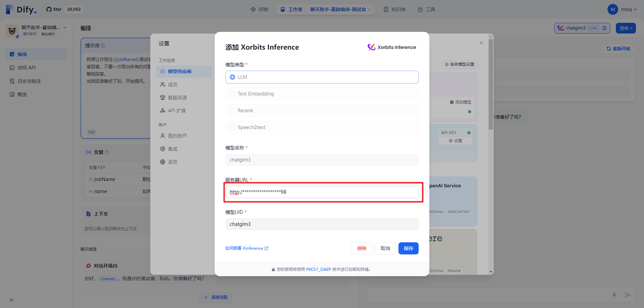Image resolution: width=644 pixels, height=308 pixels.
Task: Click the settings panel vertical scrollbar
Action: (x=491, y=85)
